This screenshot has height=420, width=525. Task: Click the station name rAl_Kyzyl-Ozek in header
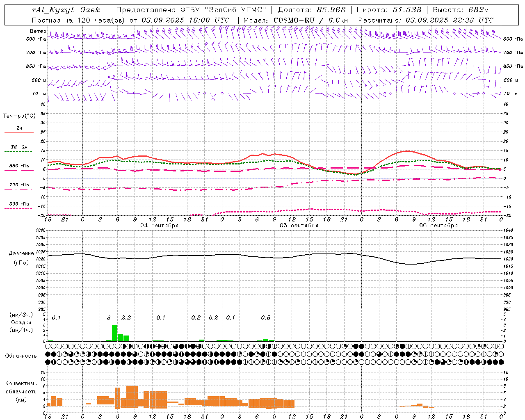click(x=66, y=10)
